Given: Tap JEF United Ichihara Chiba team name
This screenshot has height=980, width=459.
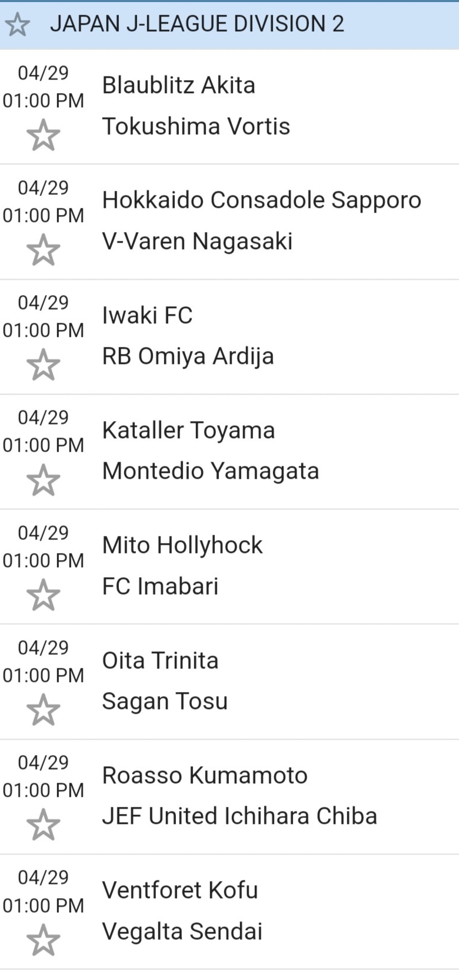Looking at the screenshot, I should tap(240, 816).
